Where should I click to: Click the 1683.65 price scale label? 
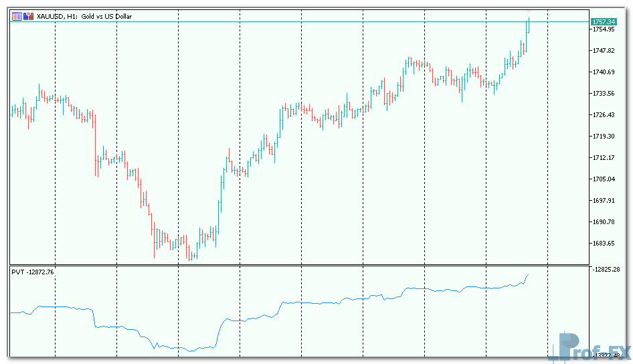click(604, 244)
